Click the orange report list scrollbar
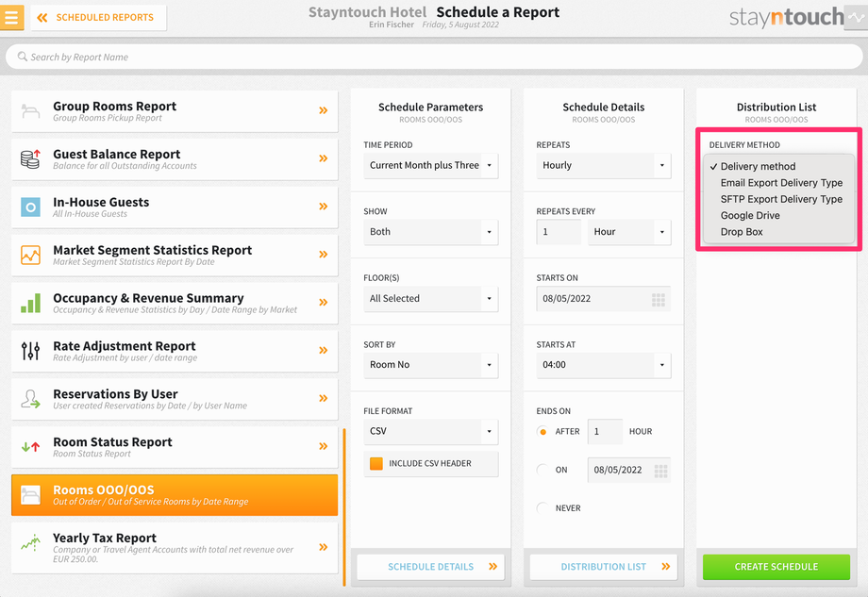This screenshot has height=597, width=868. coord(343,506)
